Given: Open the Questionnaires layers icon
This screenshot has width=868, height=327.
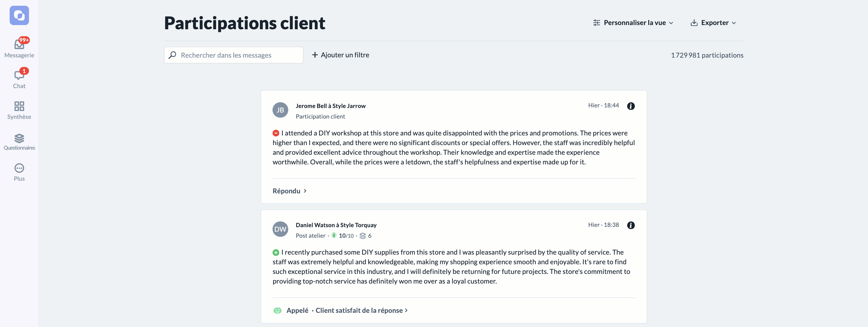Looking at the screenshot, I should [19, 138].
